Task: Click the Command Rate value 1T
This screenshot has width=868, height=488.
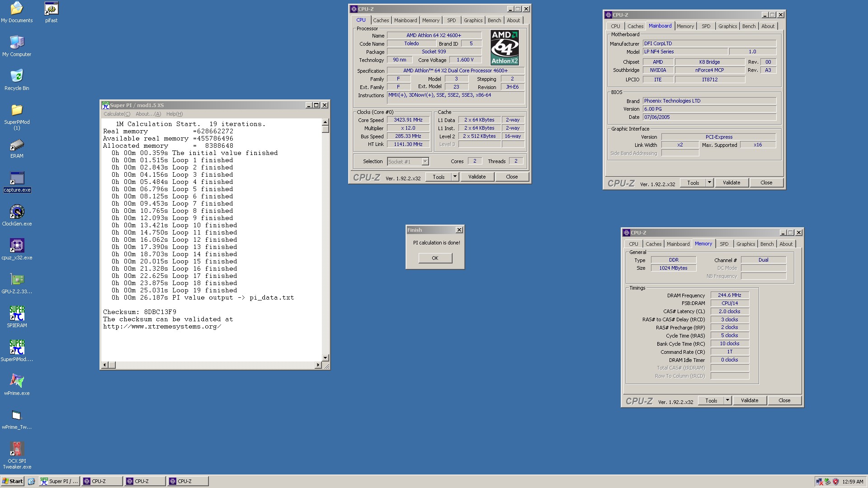Action: coord(730,352)
